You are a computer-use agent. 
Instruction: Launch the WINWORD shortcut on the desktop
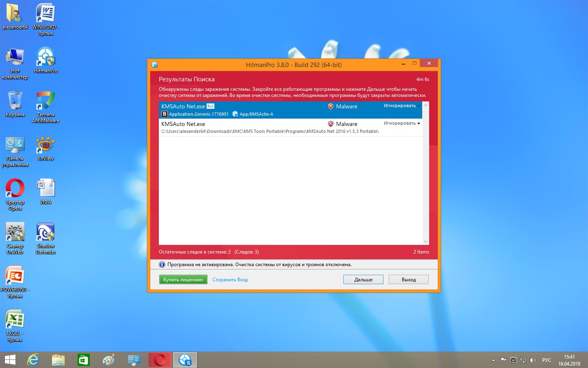coord(46,19)
